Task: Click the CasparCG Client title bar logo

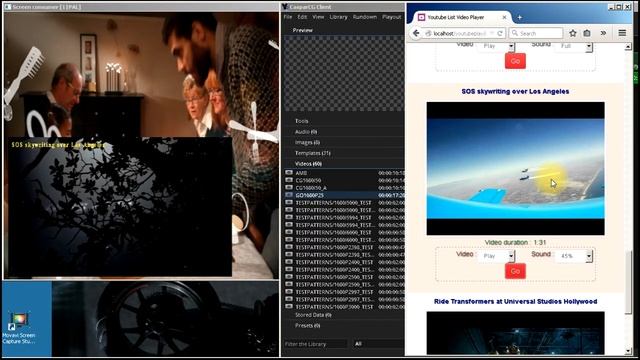Action: pos(285,7)
